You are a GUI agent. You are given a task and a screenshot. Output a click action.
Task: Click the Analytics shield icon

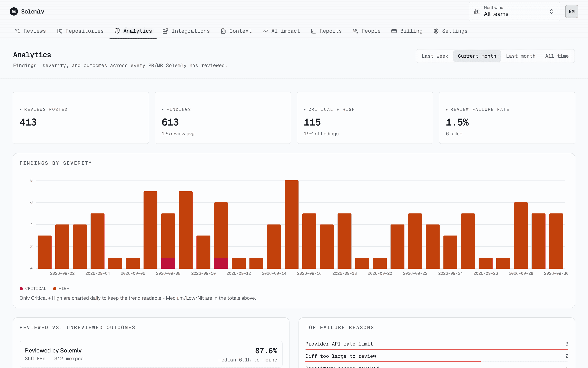coord(117,31)
